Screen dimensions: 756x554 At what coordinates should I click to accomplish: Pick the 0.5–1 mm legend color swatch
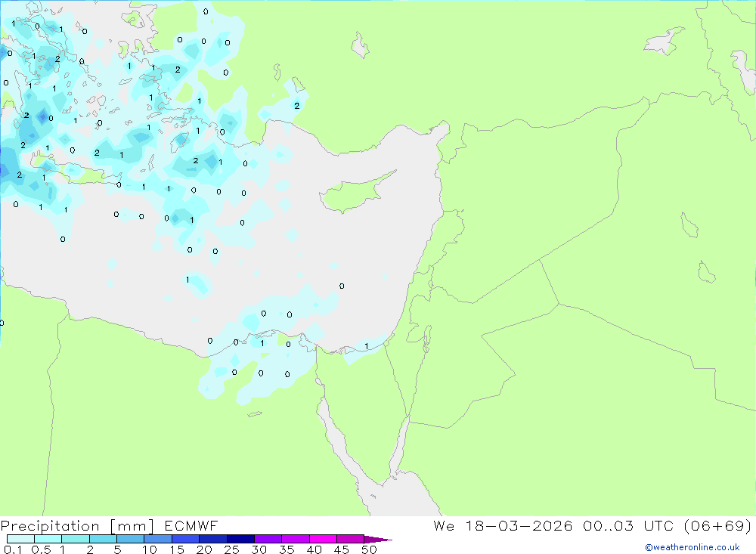click(x=48, y=539)
